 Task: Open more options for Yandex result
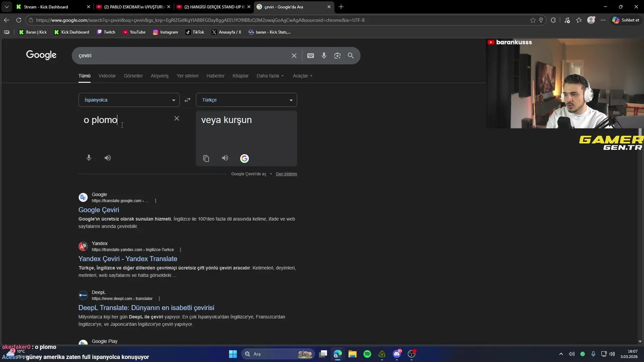(180, 250)
